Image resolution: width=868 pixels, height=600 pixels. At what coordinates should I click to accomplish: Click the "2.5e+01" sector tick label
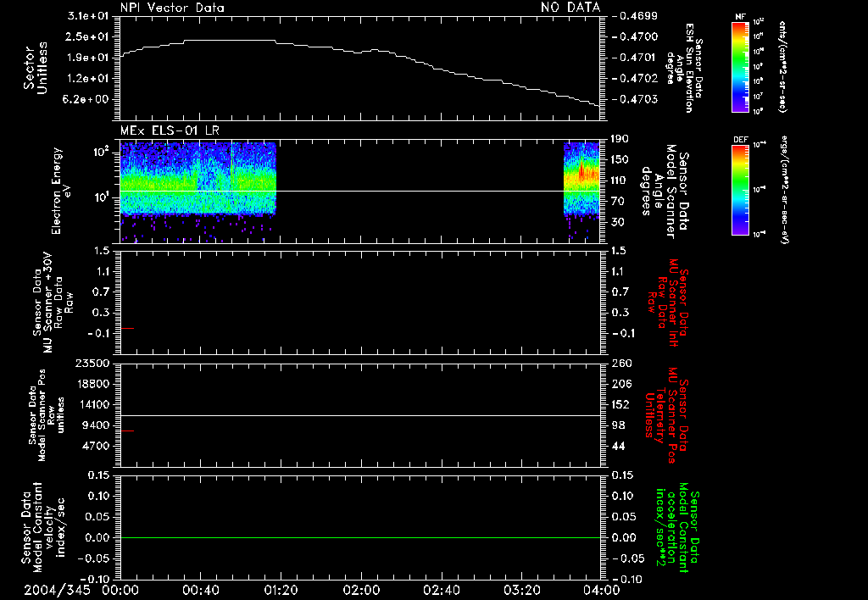[87, 36]
